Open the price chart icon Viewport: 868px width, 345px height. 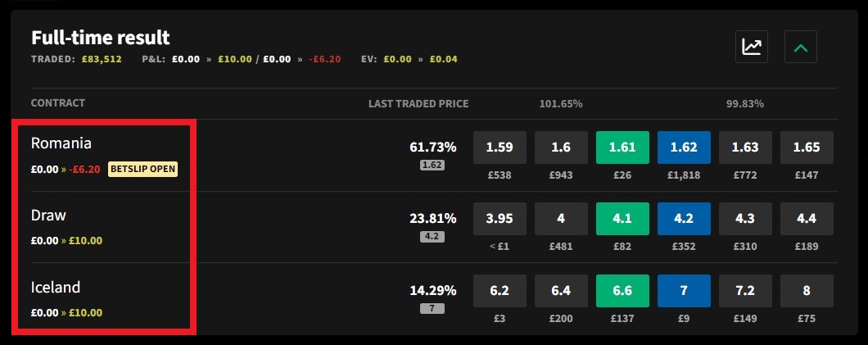point(751,47)
